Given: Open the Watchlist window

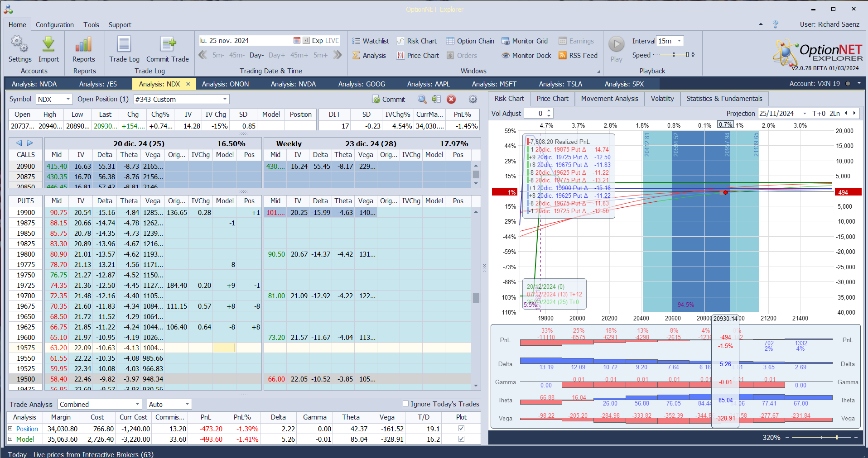Looking at the screenshot, I should coord(371,41).
